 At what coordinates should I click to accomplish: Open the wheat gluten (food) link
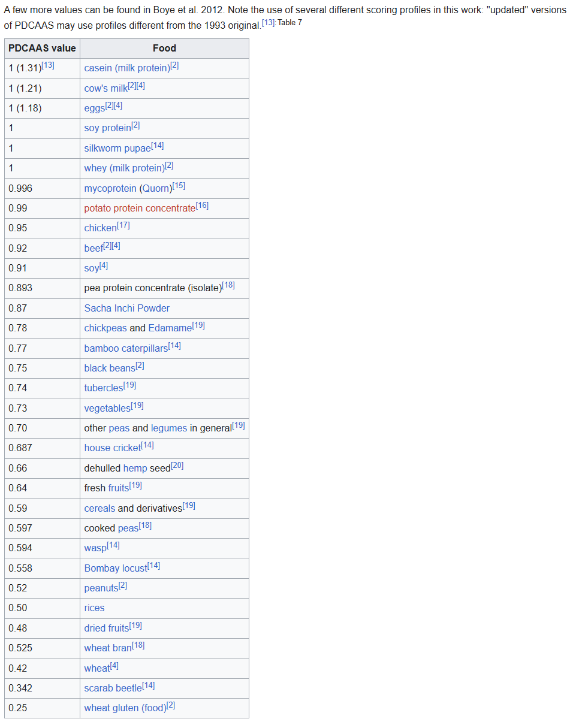(x=125, y=708)
